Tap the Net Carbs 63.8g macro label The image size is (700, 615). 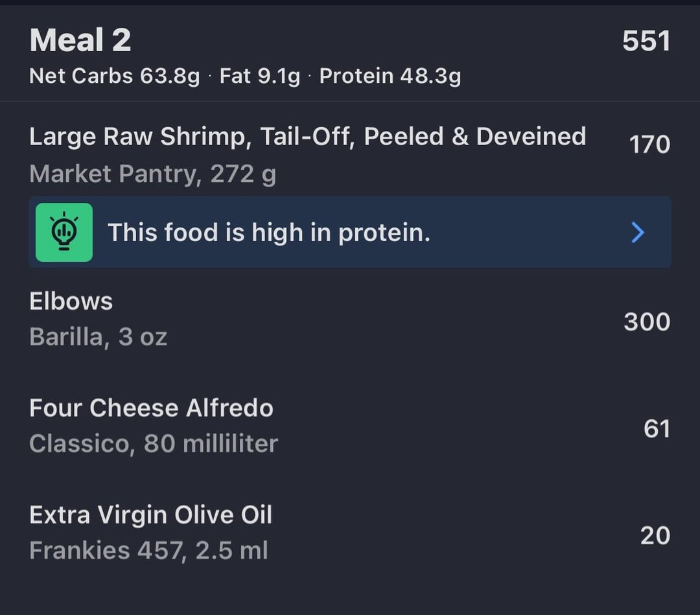[114, 76]
